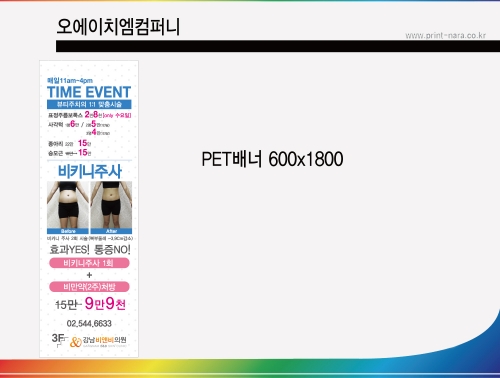Screen dimensions: 500x378
Task: Click the 3F floor indicator icon
Action: point(59,339)
